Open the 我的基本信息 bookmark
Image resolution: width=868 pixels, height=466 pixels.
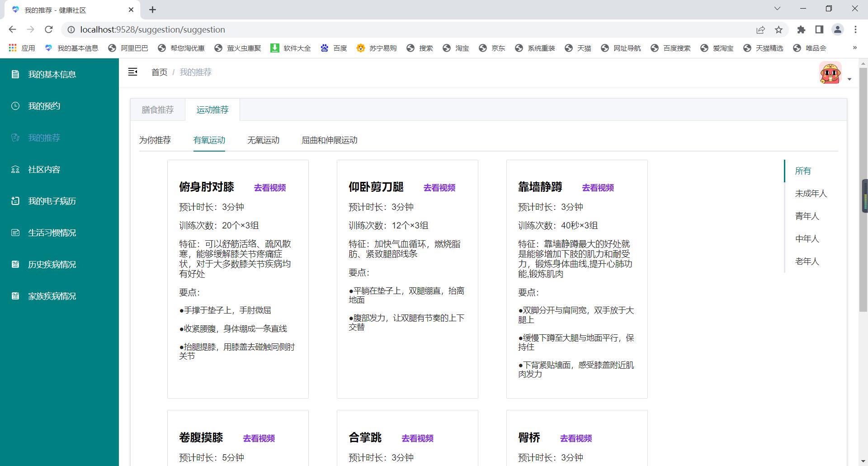71,48
